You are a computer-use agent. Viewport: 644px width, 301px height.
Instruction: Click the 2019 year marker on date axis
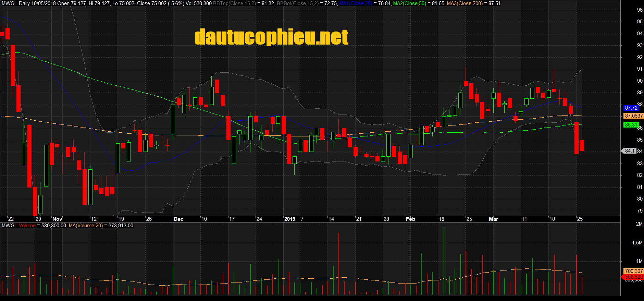pos(290,219)
